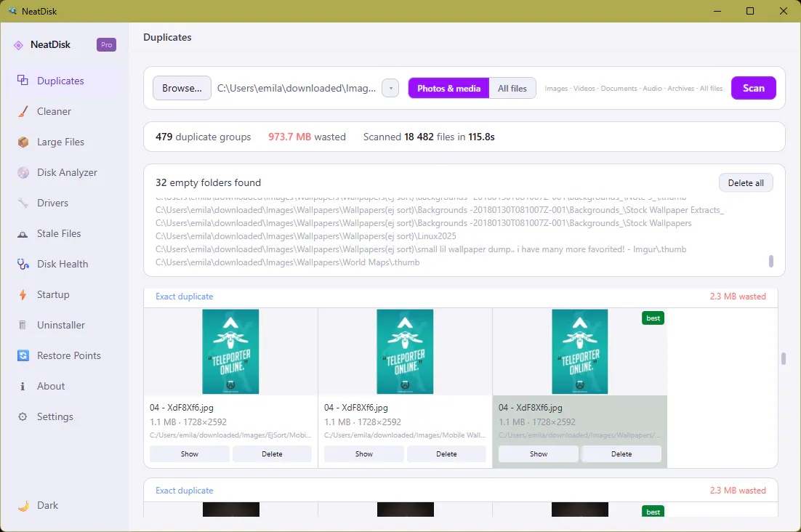The width and height of the screenshot is (801, 532).
Task: Click the NeatDisk diamond logo icon
Action: [x=18, y=45]
